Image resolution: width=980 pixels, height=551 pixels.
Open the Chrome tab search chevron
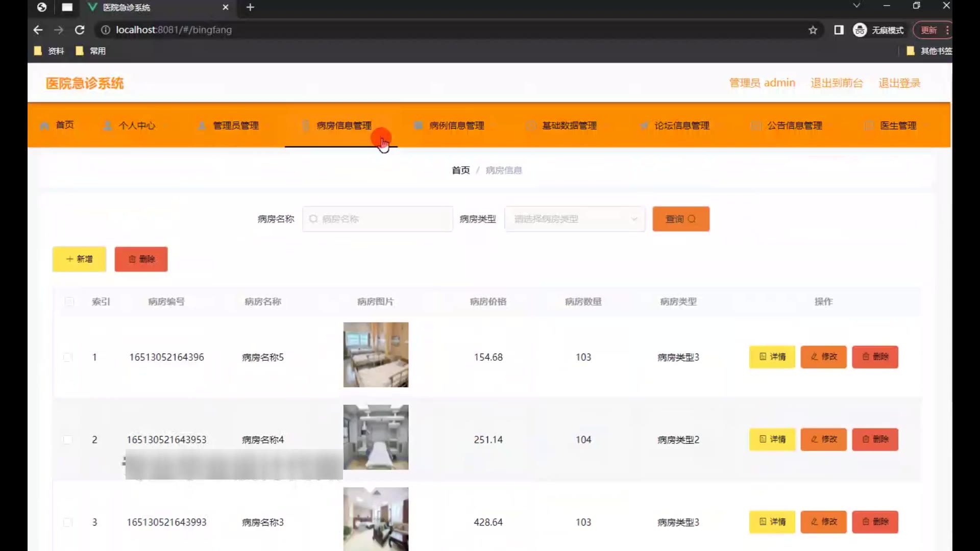click(x=856, y=6)
